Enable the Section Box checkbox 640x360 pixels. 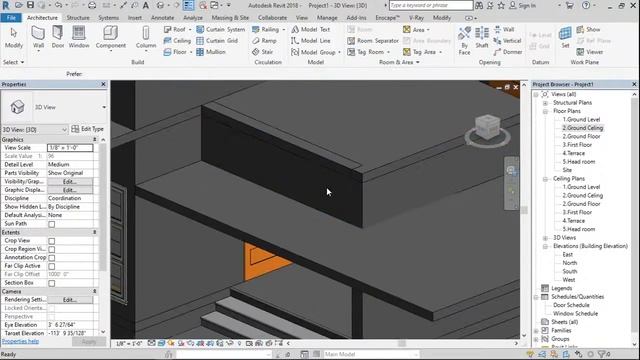51,283
